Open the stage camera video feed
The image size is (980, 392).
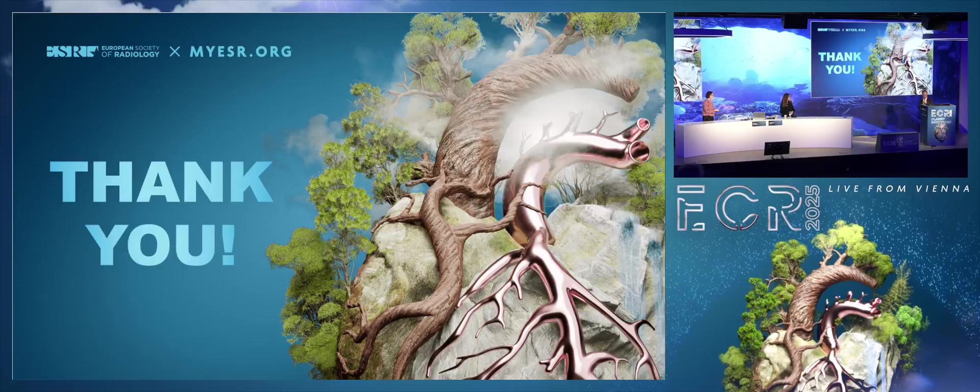(820, 95)
